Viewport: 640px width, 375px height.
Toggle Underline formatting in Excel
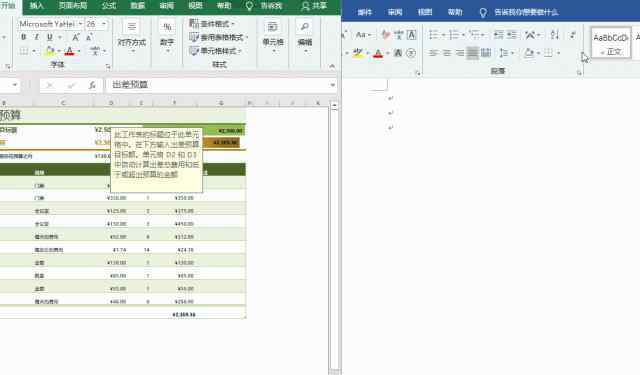point(50,37)
